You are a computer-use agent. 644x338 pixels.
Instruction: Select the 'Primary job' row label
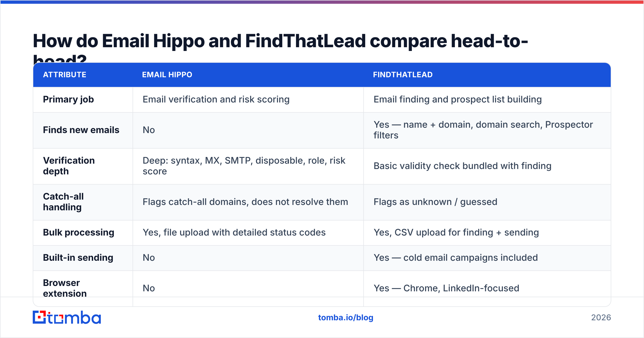[68, 100]
